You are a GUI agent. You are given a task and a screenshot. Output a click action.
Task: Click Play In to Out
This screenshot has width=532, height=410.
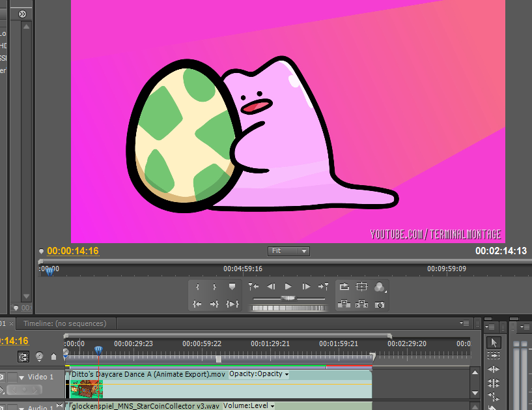click(x=232, y=304)
